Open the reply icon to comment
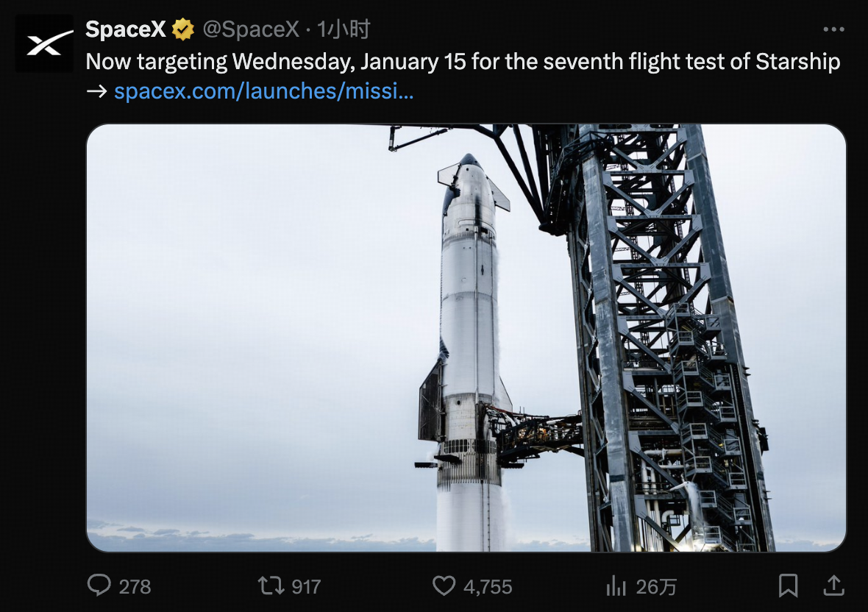This screenshot has height=612, width=868. click(x=99, y=586)
